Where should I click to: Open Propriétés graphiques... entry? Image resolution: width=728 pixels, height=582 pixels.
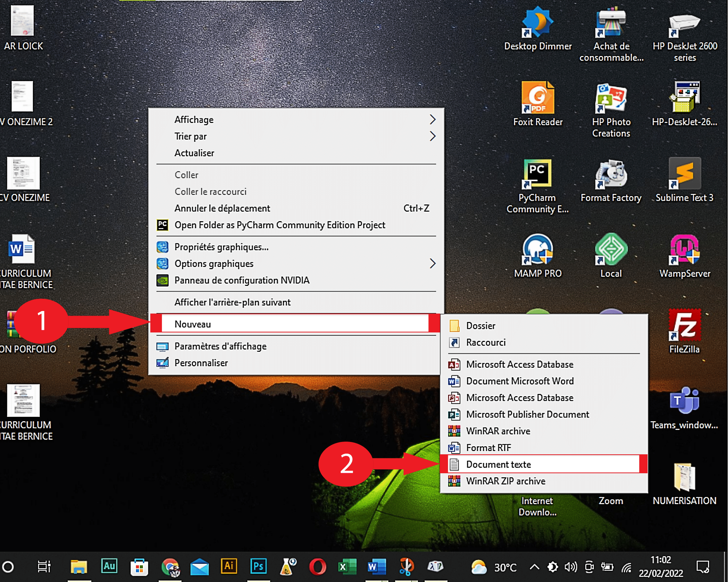click(296, 247)
